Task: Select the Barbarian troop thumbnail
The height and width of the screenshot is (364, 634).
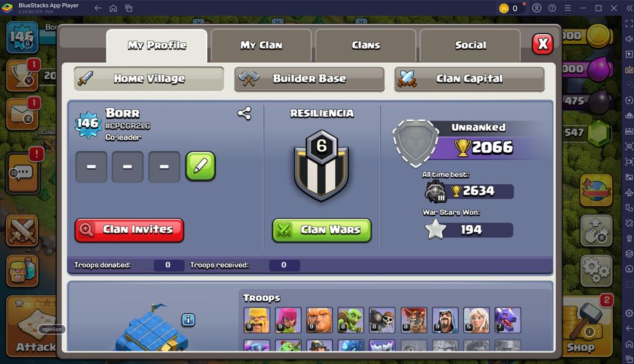Action: 257,320
